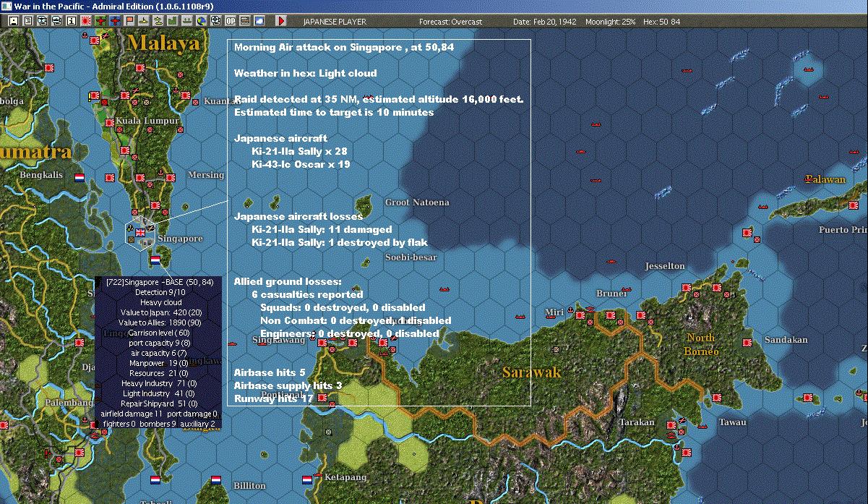Select red plane on blue background icon
Image resolution: width=868 pixels, height=504 pixels.
click(115, 21)
